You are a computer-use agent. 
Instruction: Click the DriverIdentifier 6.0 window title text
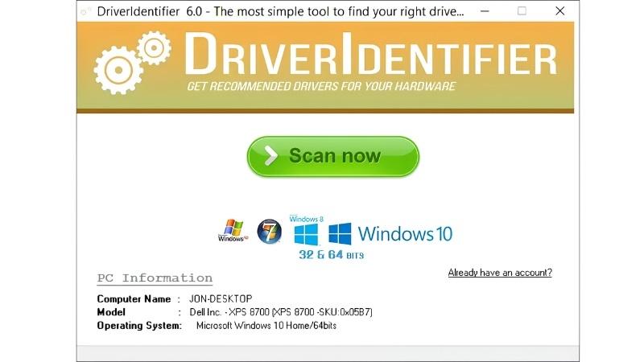click(x=280, y=11)
